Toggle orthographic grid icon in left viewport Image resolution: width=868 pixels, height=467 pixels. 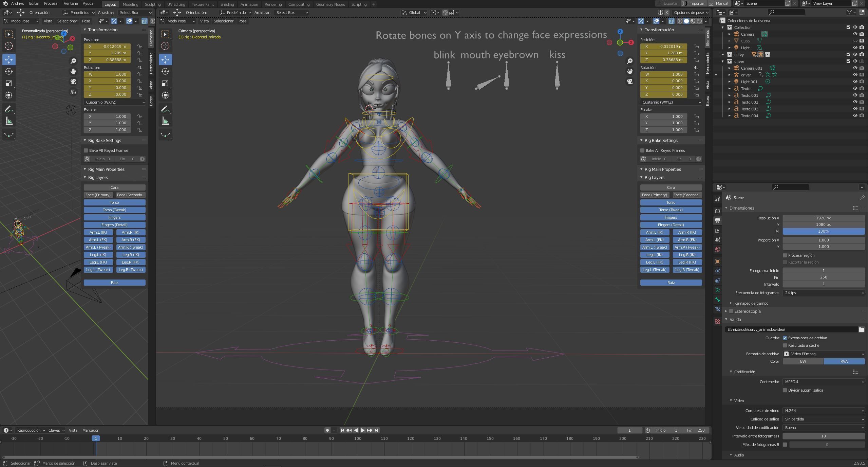73,92
